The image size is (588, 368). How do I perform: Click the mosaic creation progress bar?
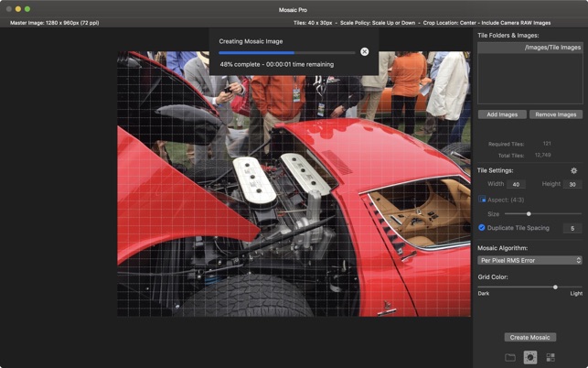click(287, 53)
